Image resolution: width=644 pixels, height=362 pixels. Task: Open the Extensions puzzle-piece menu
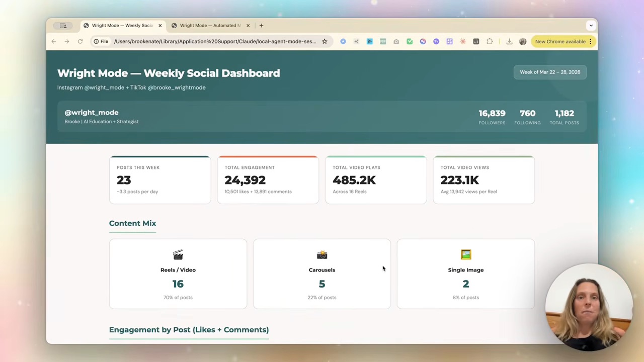[490, 41]
